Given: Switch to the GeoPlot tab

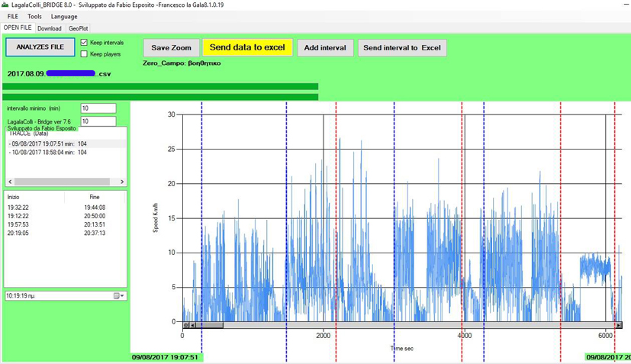Looking at the screenshot, I should point(79,28).
